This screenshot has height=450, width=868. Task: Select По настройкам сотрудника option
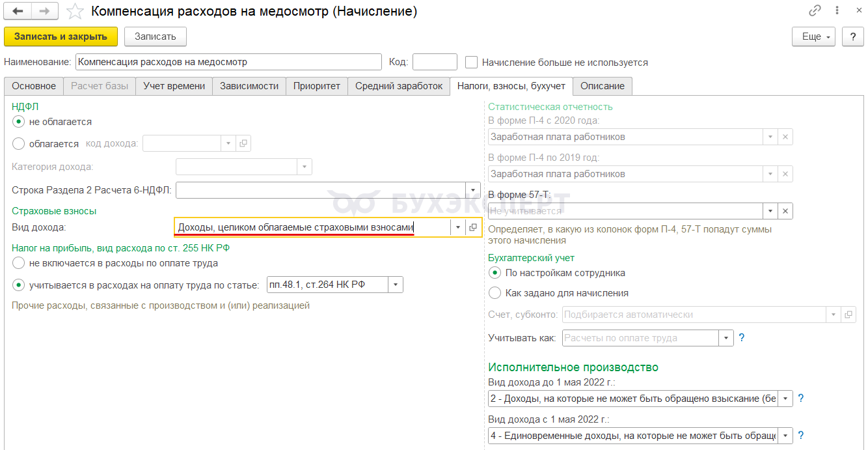(x=495, y=273)
